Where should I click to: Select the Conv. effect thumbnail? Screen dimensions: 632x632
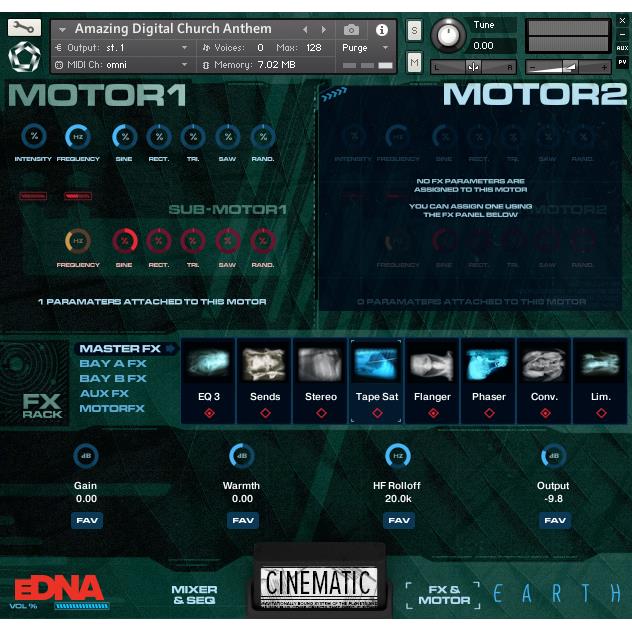pos(545,364)
